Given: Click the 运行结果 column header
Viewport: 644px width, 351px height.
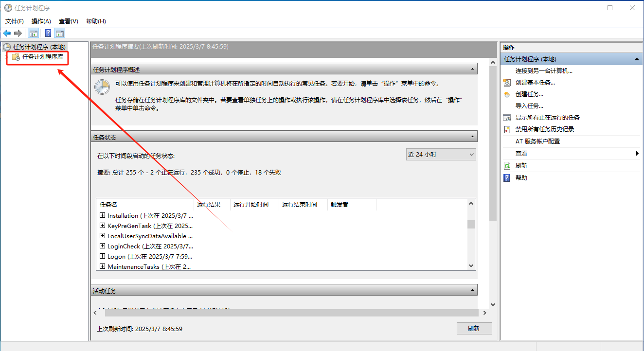Looking at the screenshot, I should coord(212,205).
